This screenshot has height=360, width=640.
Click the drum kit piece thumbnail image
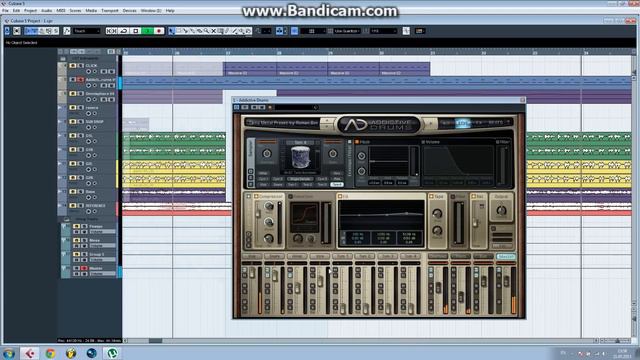pyautogui.click(x=300, y=158)
